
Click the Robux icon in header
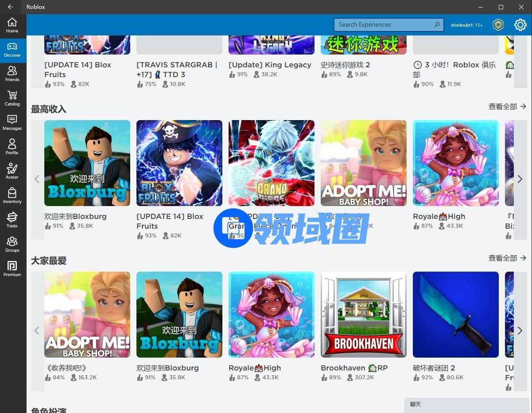[x=498, y=25]
